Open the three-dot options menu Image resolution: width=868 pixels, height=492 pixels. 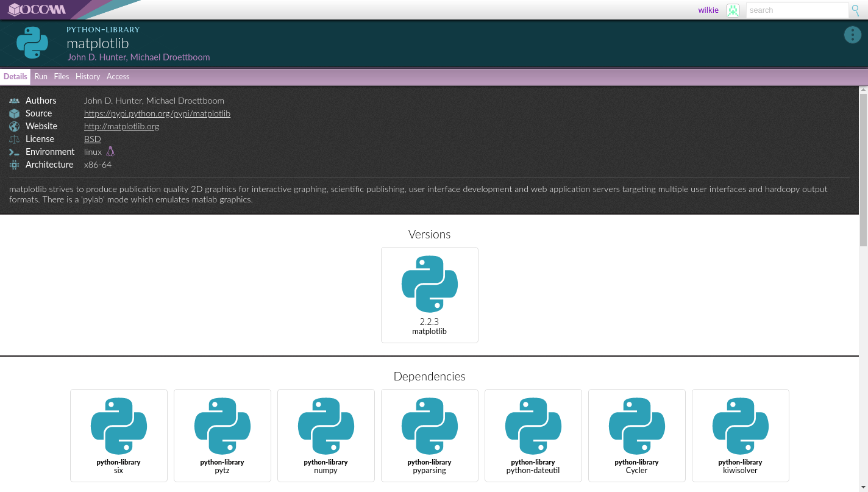852,35
